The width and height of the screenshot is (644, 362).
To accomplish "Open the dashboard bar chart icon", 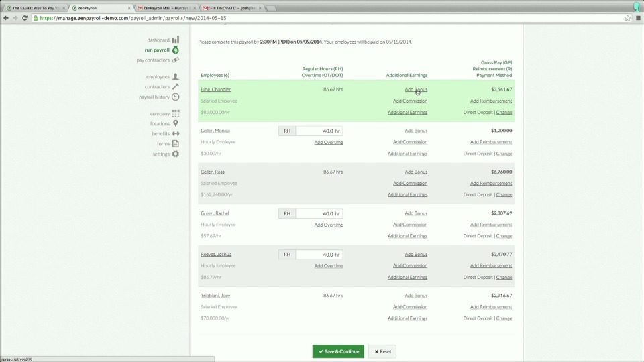I will click(x=175, y=40).
